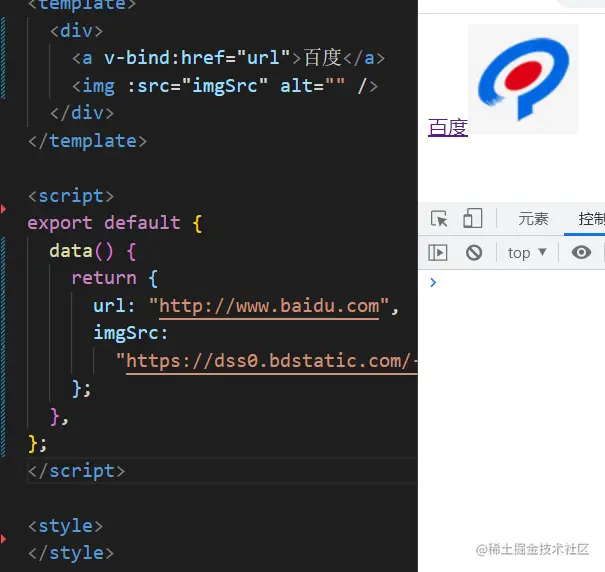Click the :src="imgSrc" attribute
Screen dimensions: 605x572
tap(197, 86)
